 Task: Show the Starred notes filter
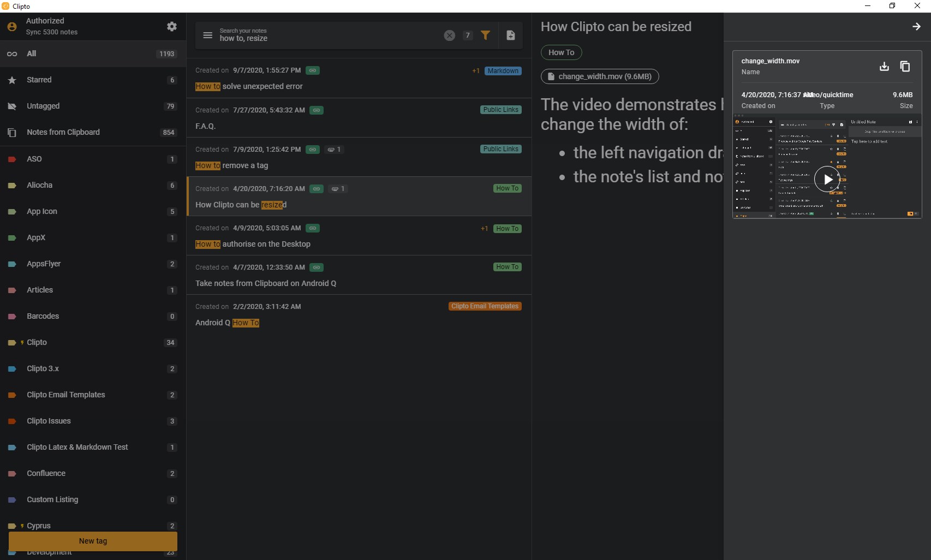[x=39, y=80]
